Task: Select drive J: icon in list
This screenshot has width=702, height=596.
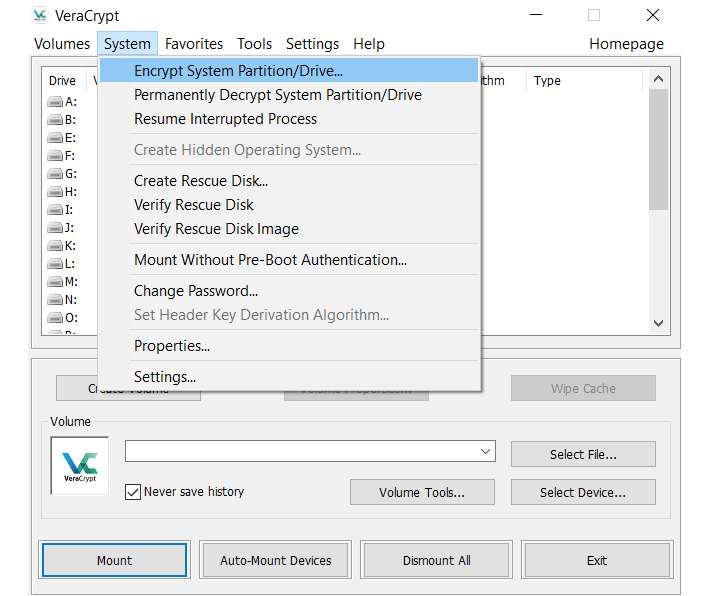Action: 55,227
